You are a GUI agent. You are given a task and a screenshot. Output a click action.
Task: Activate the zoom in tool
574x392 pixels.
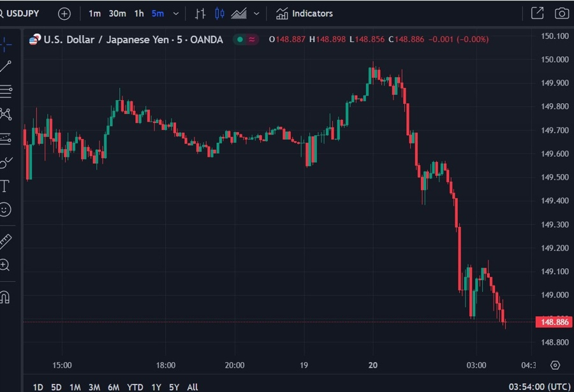tap(4, 265)
